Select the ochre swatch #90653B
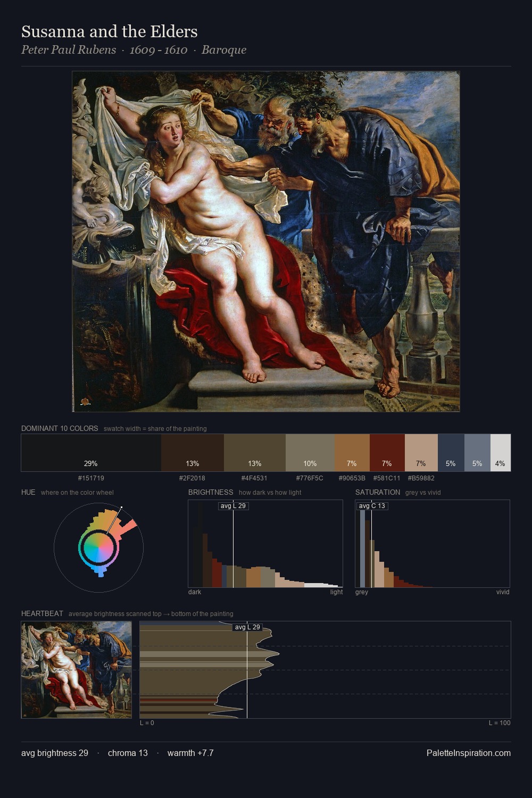The width and height of the screenshot is (532, 798). (x=352, y=453)
